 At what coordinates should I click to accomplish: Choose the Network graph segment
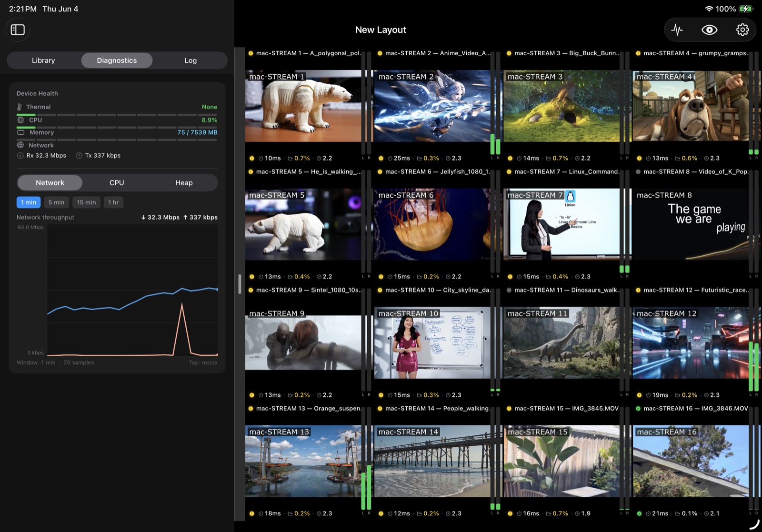[50, 183]
